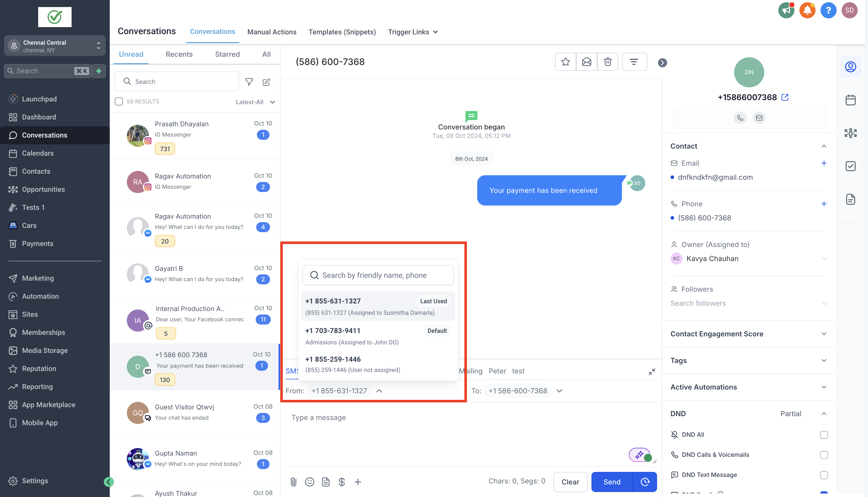868x497 pixels.
Task: Star this conversation with the star icon
Action: (565, 62)
